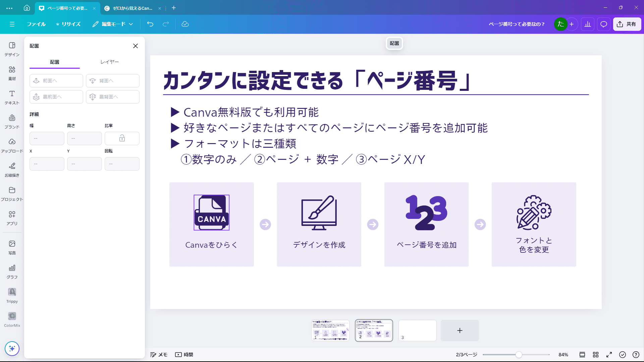The width and height of the screenshot is (644, 362).
Task: Click the 前面へ button
Action: (56, 81)
